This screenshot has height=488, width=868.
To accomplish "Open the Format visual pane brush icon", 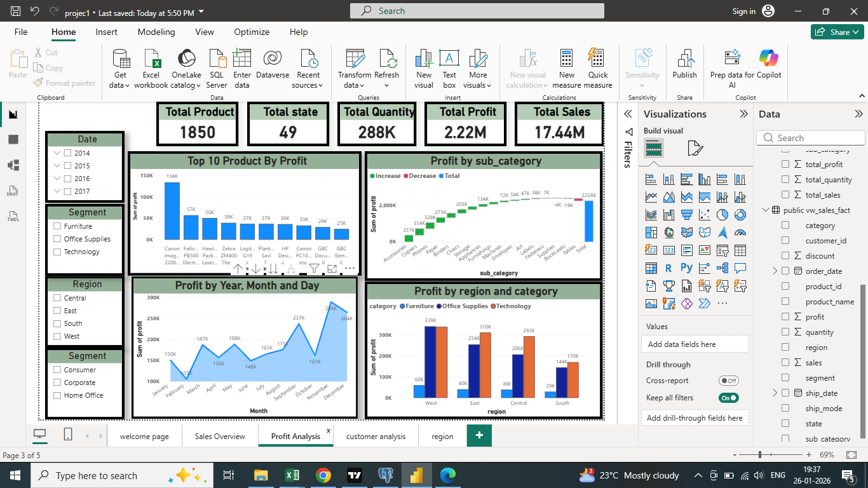I will 695,149.
